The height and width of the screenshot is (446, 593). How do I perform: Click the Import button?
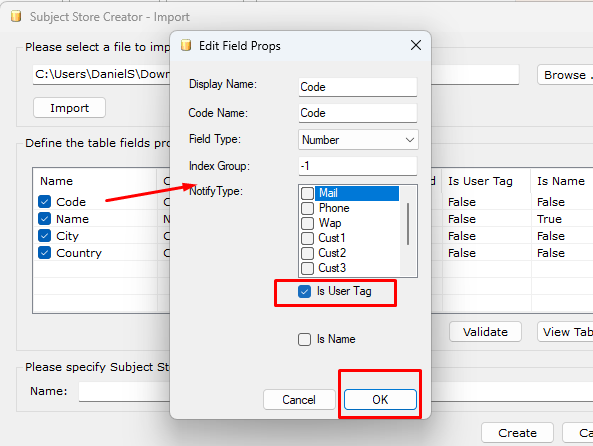(70, 108)
